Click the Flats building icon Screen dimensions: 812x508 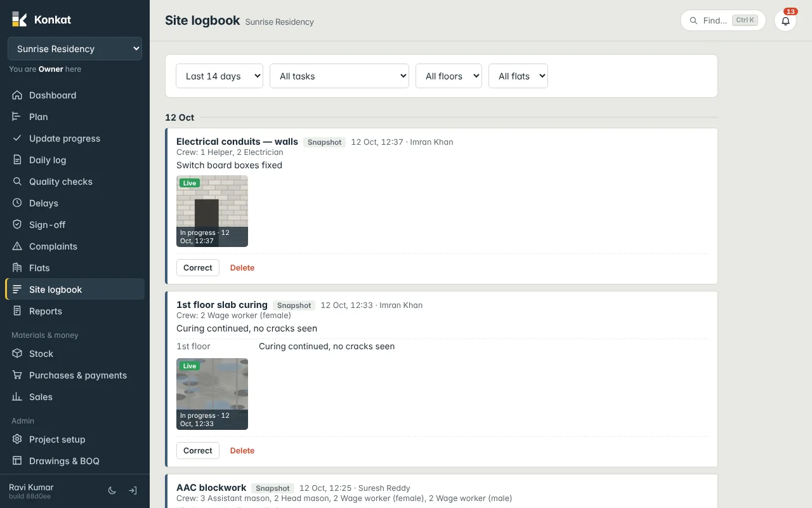point(17,268)
